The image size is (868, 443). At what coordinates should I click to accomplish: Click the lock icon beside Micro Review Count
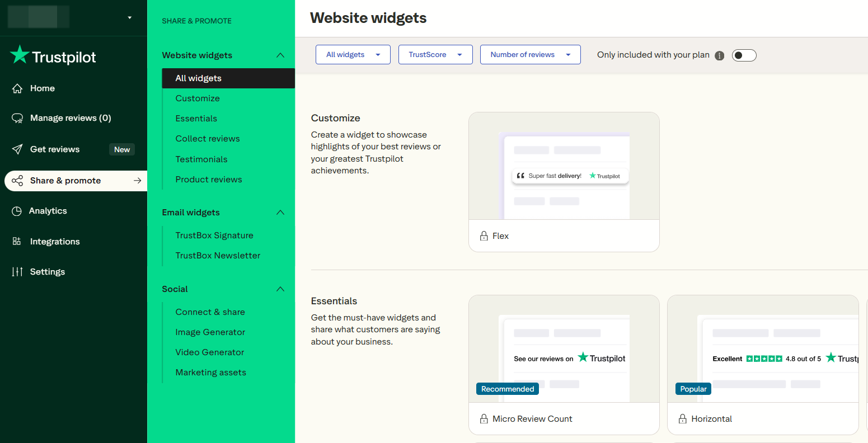[x=484, y=419]
